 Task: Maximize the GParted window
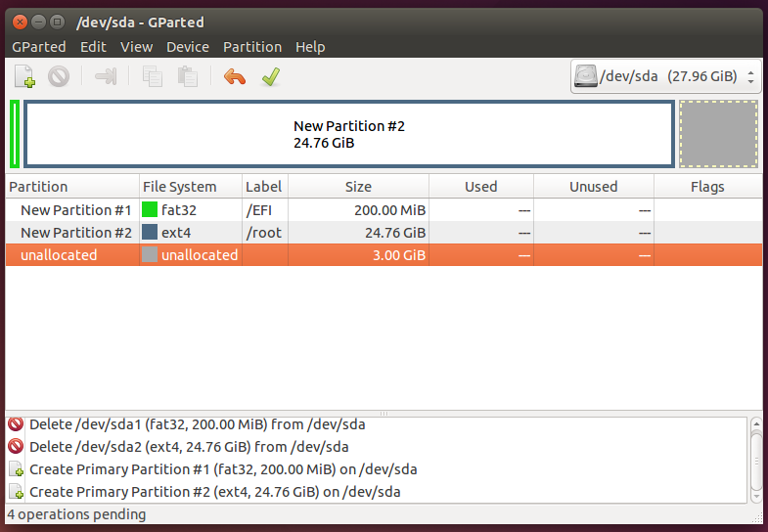point(58,22)
